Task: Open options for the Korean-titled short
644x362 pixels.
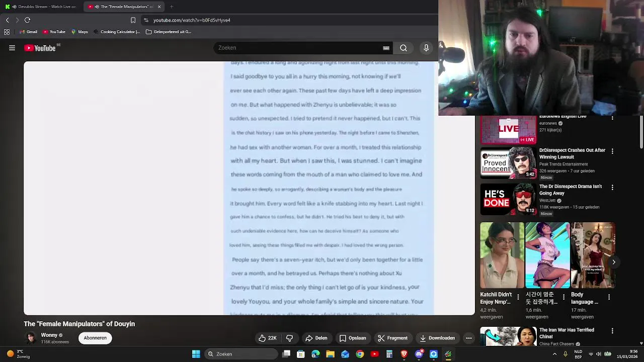Action: point(563,297)
